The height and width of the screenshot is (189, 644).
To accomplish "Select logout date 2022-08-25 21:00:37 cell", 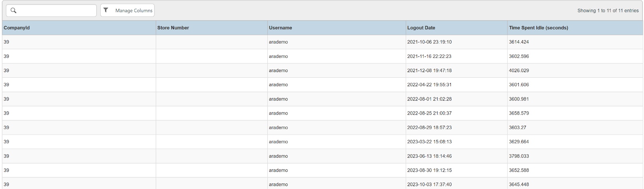I will coord(429,113).
